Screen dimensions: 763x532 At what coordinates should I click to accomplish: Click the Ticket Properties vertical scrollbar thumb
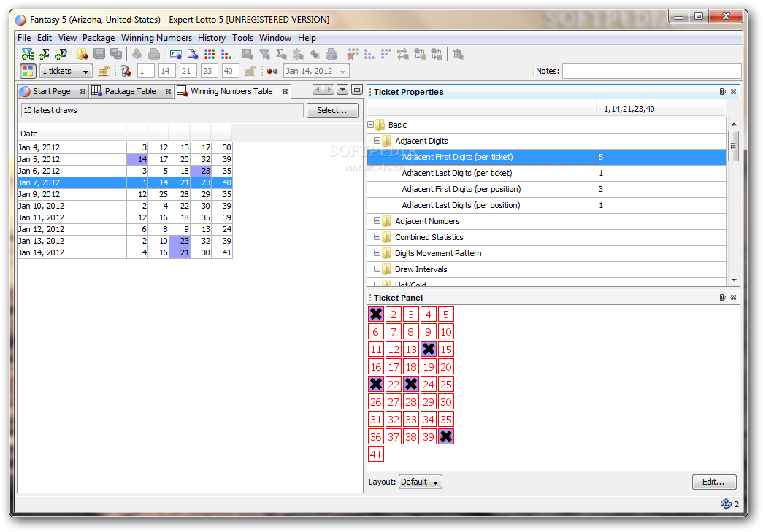pyautogui.click(x=733, y=145)
